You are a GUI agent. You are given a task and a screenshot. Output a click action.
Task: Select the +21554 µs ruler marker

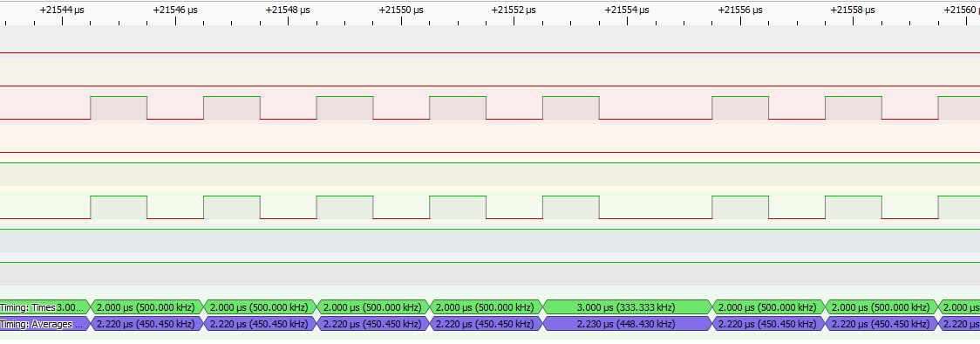[x=627, y=10]
